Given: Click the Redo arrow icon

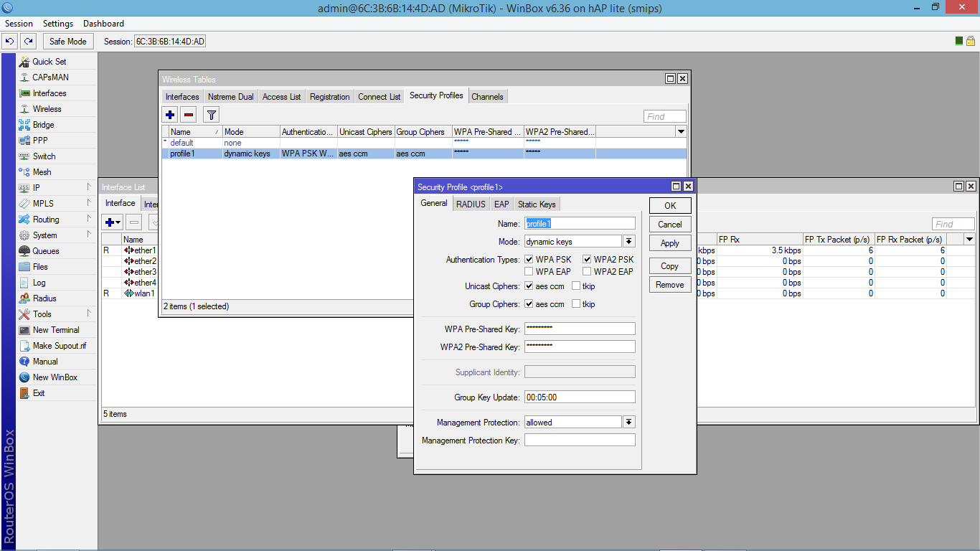Looking at the screenshot, I should coord(28,42).
